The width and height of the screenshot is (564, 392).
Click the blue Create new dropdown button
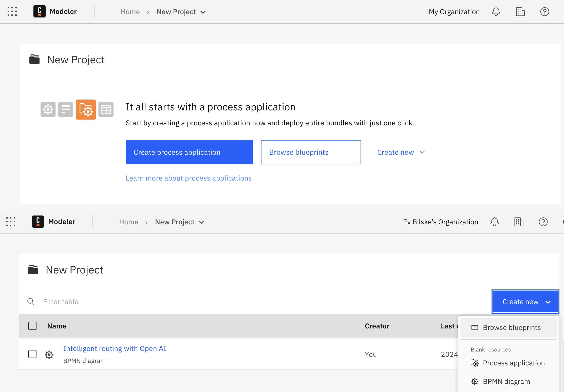pyautogui.click(x=525, y=302)
